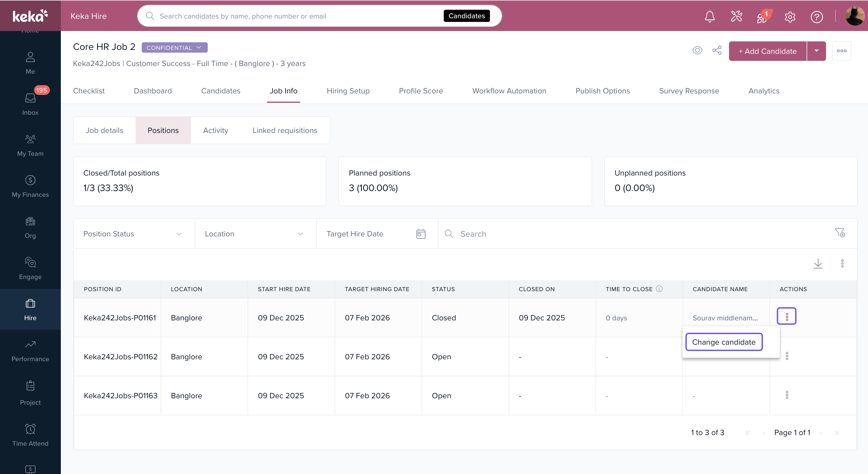This screenshot has width=868, height=474.
Task: Clear filters using funnel icon
Action: click(x=839, y=233)
